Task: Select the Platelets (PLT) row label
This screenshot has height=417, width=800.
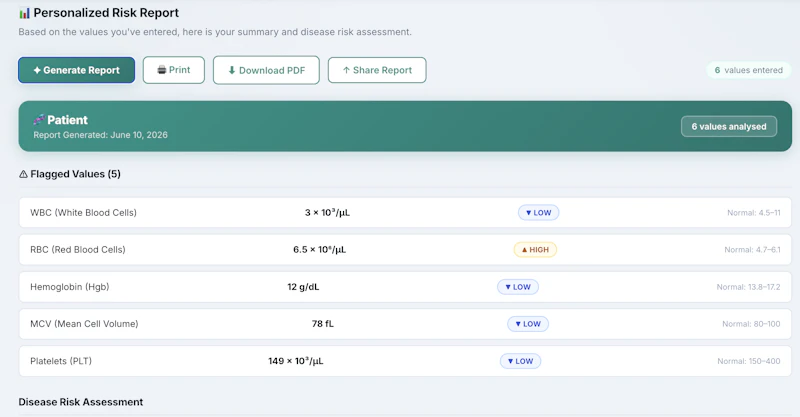Action: click(61, 361)
